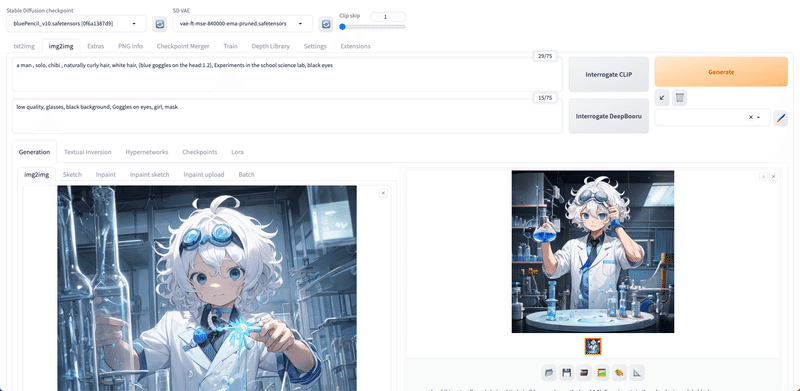Click the img2img source input image

click(207, 288)
